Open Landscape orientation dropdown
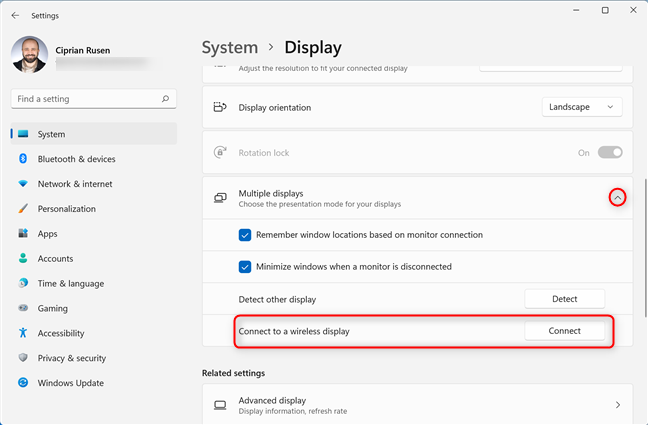The height and width of the screenshot is (425, 648). coord(582,107)
